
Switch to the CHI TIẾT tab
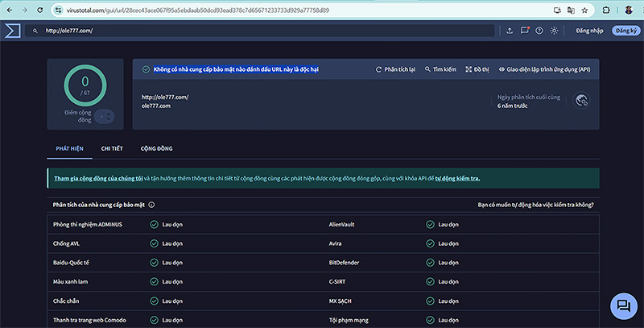click(x=112, y=148)
